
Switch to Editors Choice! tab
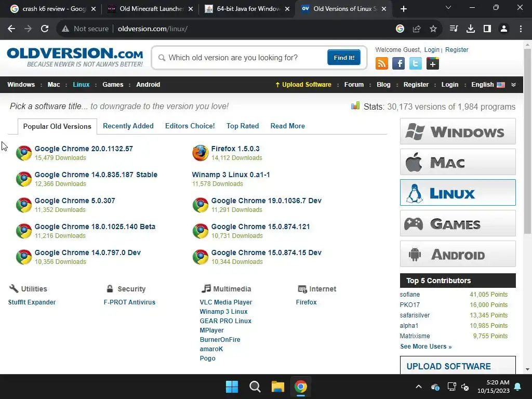tap(190, 126)
